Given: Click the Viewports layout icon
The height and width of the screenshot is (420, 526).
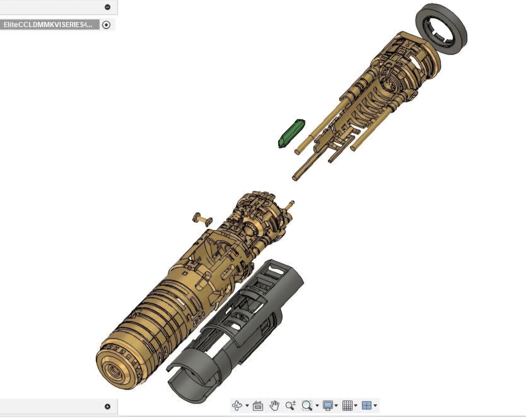Looking at the screenshot, I should 367,406.
